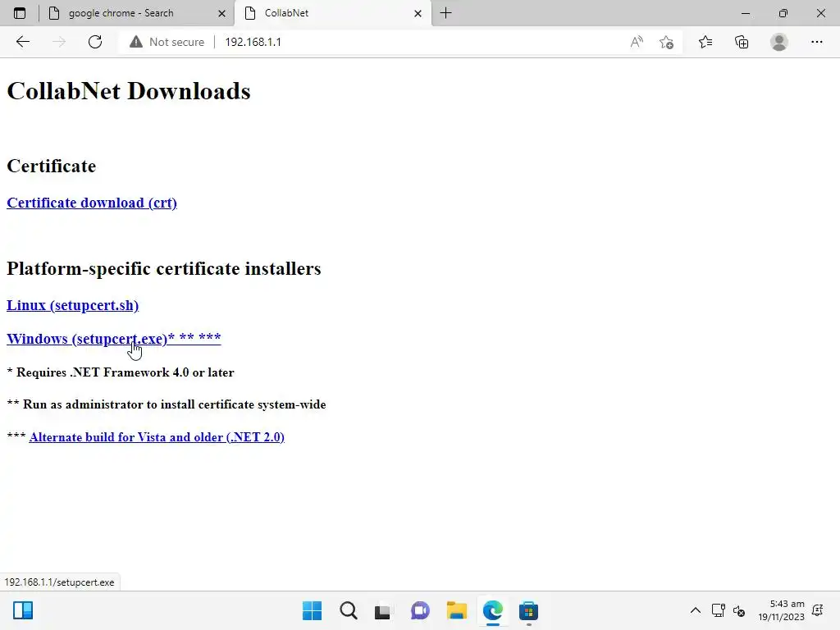Open the notification center icon
This screenshot has height=630, width=840.
818,610
